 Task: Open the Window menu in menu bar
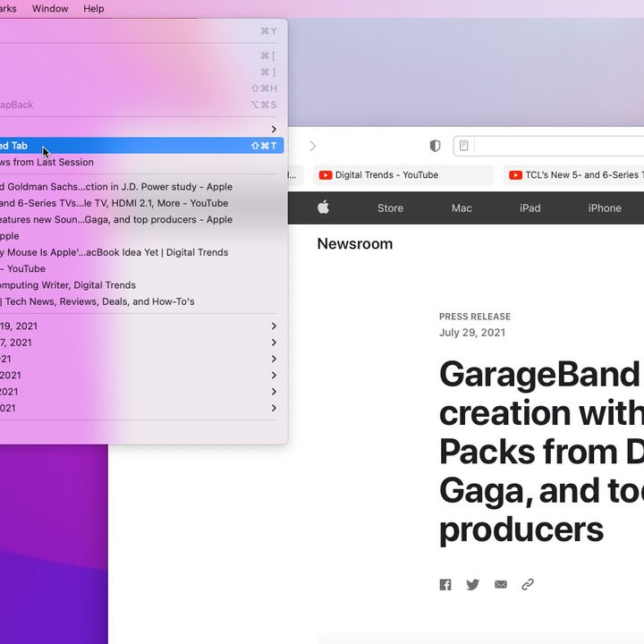click(50, 9)
